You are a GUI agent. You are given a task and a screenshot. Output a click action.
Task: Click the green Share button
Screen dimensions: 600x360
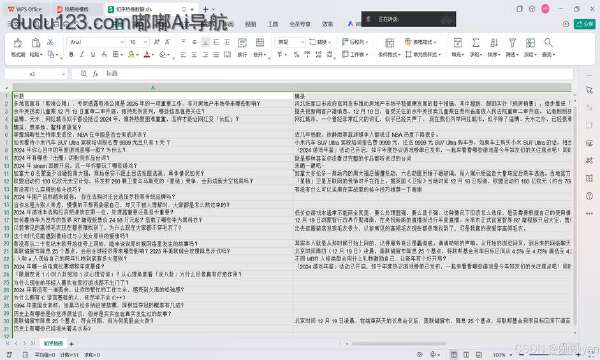click(x=584, y=24)
